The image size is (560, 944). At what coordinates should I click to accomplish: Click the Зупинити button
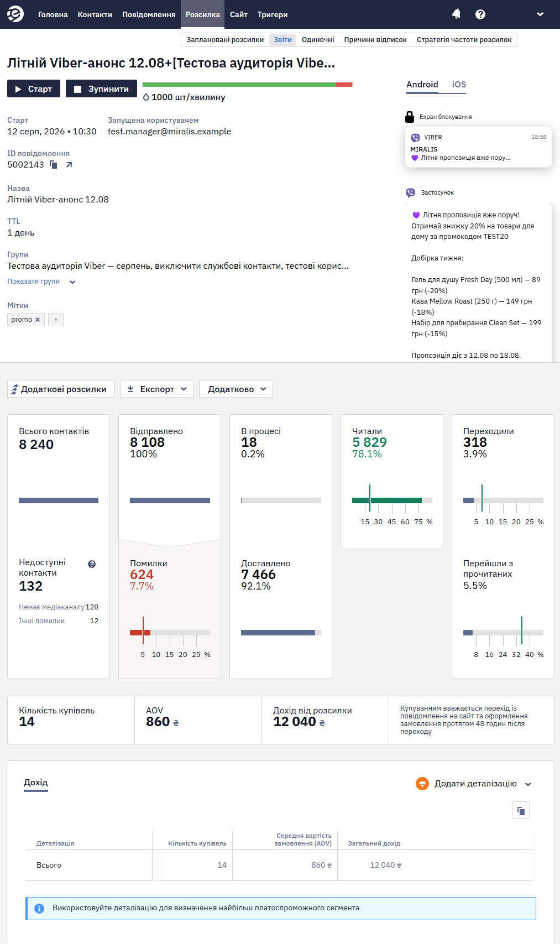101,88
